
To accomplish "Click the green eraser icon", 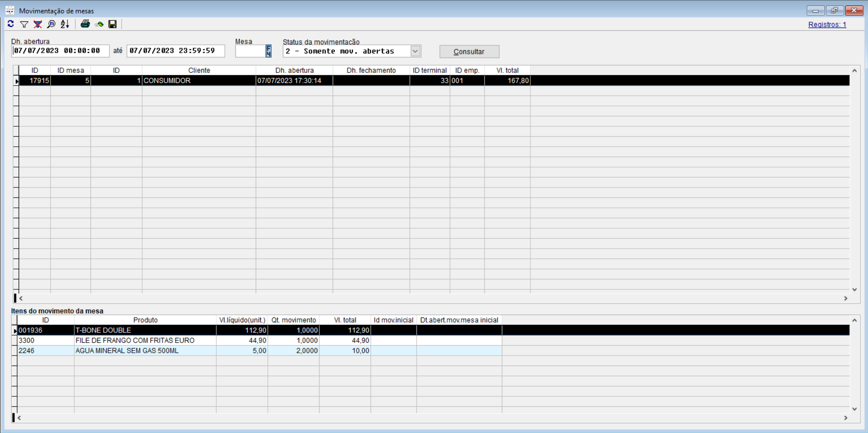I will [x=99, y=24].
